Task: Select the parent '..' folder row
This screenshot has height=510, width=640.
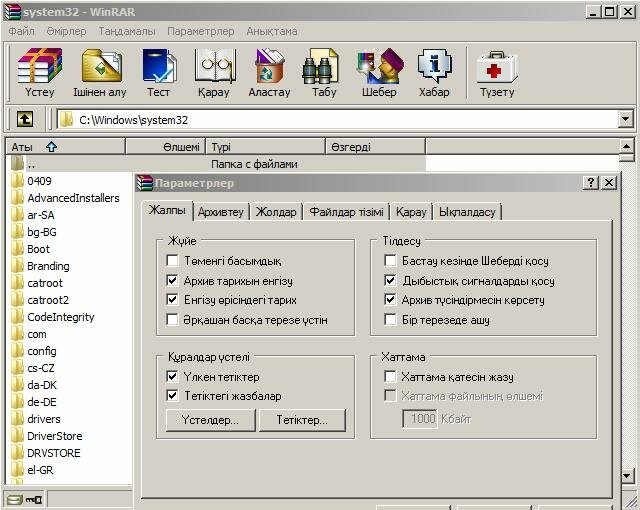Action: (216, 164)
